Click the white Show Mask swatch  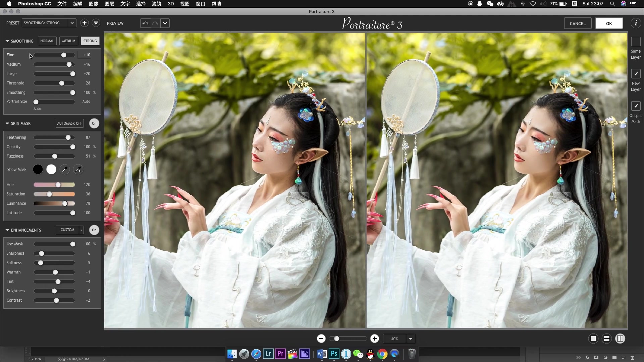(51, 170)
